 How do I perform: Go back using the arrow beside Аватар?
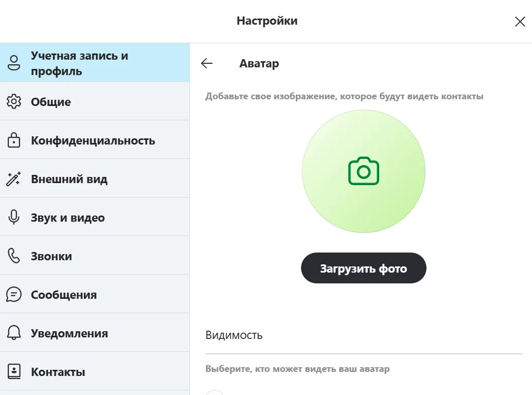coord(207,63)
